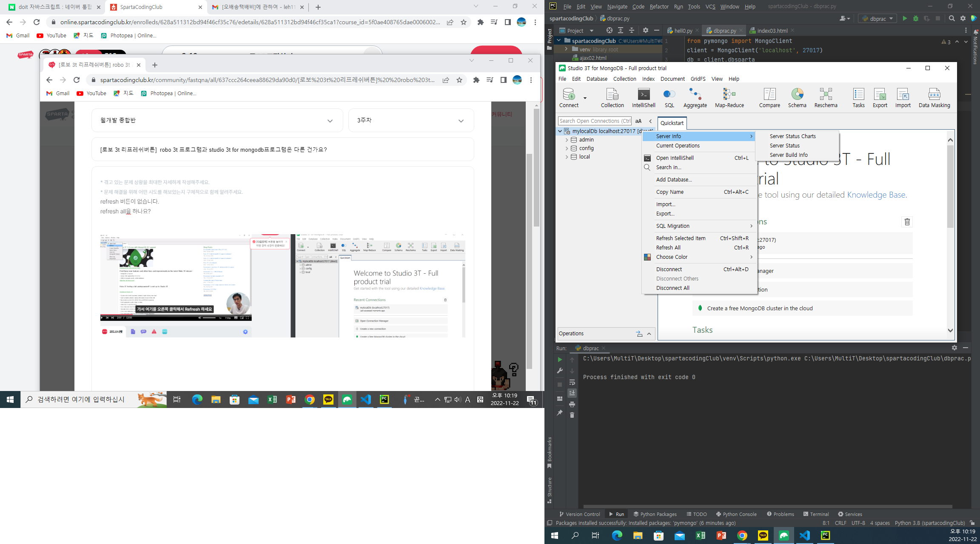Expand the venv folder in Project tree
Image resolution: width=980 pixels, height=544 pixels.
(566, 49)
